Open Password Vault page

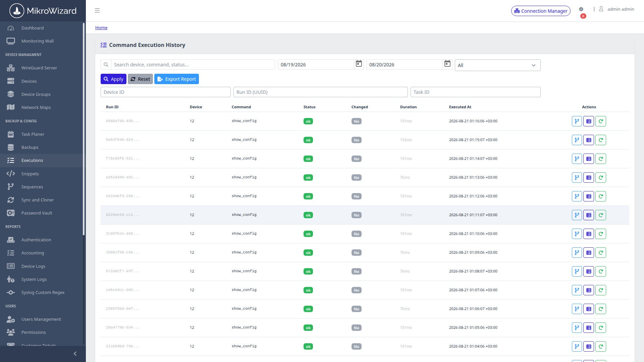coord(42,213)
